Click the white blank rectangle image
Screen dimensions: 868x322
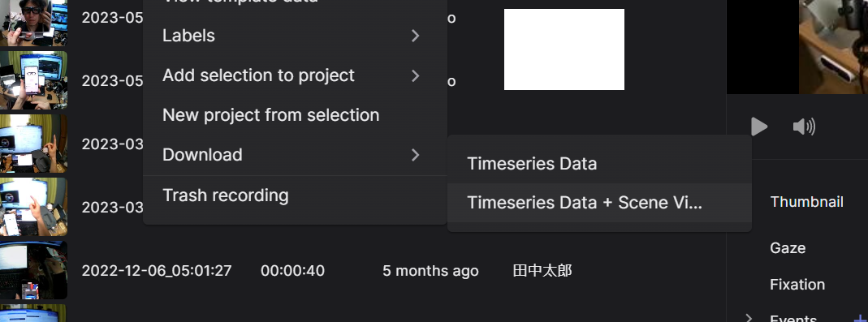click(x=564, y=49)
